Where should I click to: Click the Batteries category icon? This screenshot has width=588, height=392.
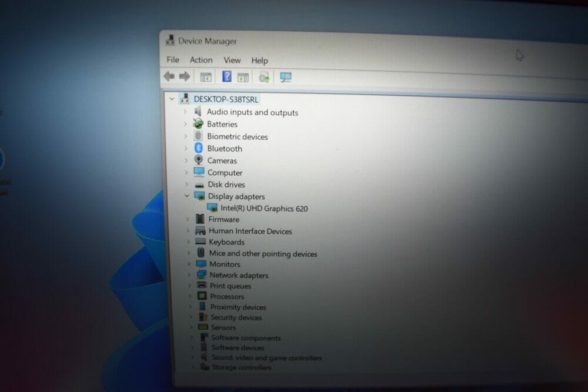(198, 123)
